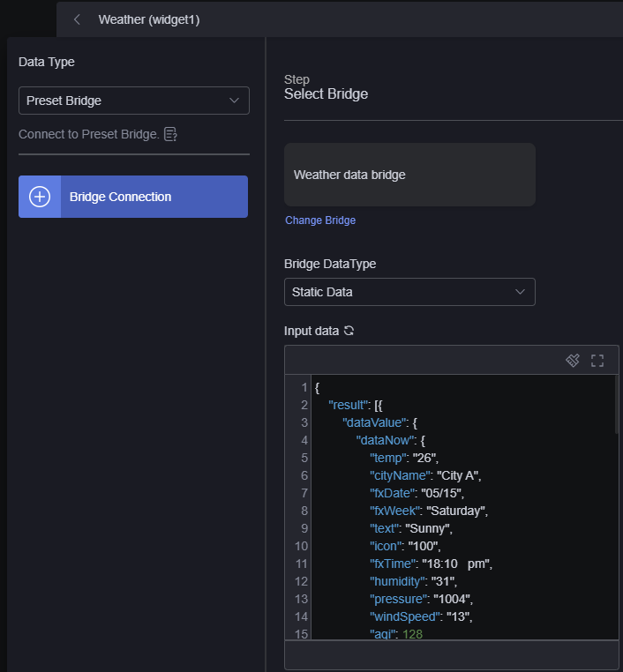
Task: Open the Data Type dropdown
Action: [134, 101]
